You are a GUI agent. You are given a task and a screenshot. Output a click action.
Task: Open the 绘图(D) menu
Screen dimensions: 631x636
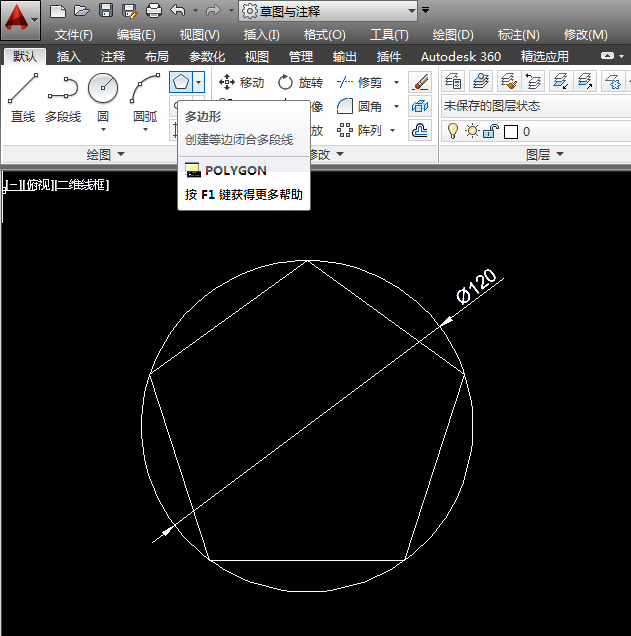click(x=453, y=35)
